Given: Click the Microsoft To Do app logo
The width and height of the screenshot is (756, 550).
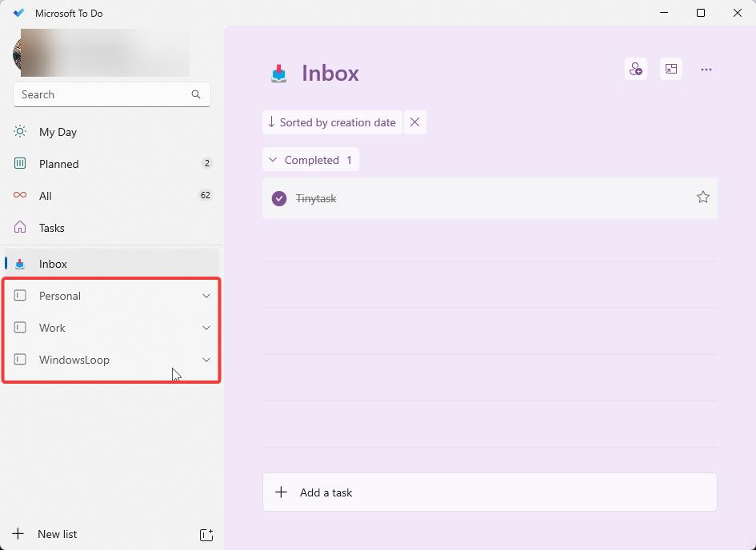Looking at the screenshot, I should pos(19,13).
